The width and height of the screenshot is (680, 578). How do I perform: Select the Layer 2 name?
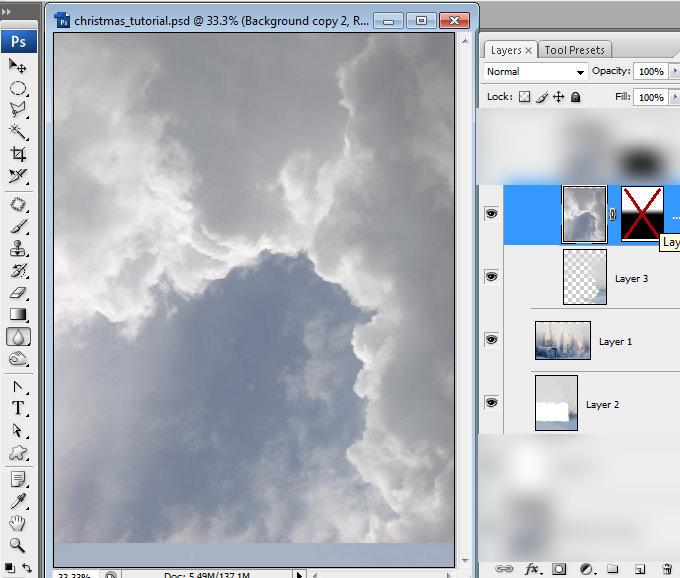click(x=602, y=405)
